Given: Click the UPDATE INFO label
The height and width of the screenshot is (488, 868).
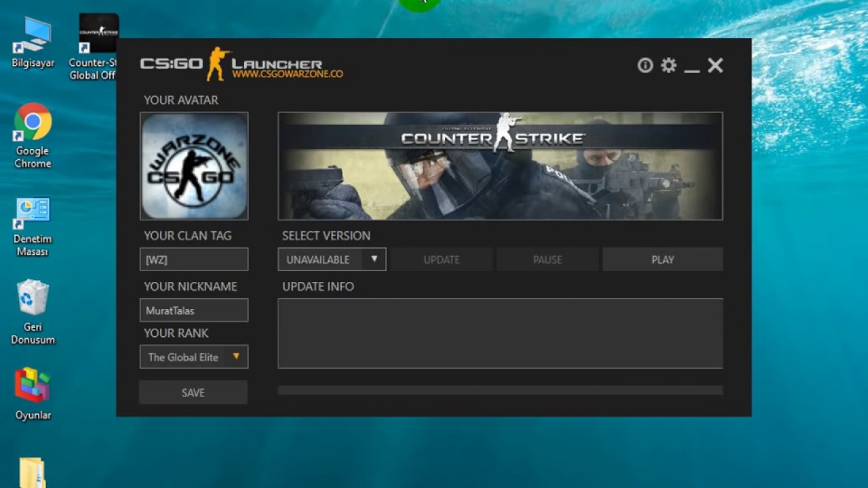Looking at the screenshot, I should [x=318, y=287].
